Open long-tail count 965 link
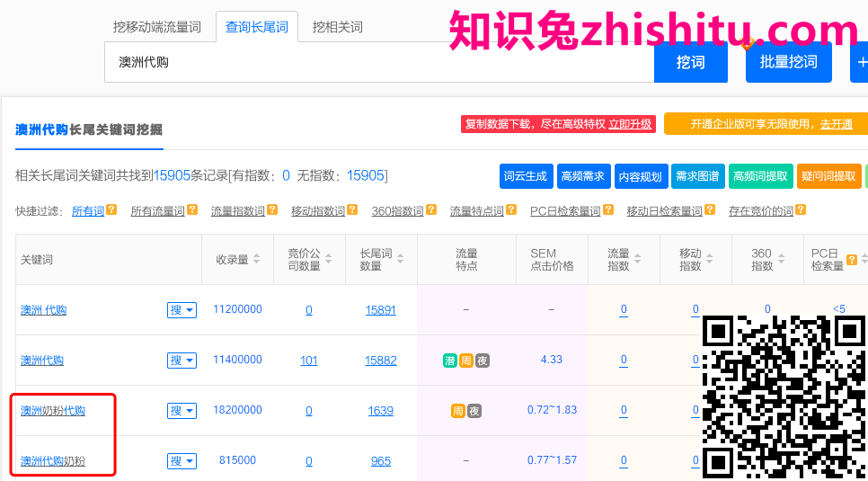The image size is (868, 481). pos(380,461)
